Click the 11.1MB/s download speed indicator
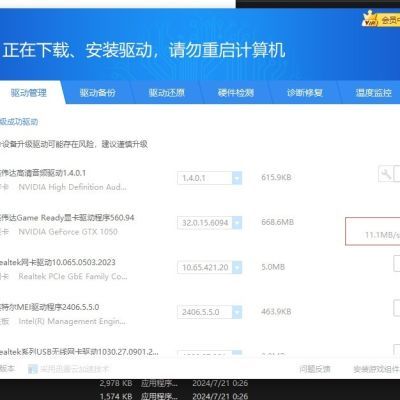This screenshot has width=400, height=400. click(x=382, y=235)
